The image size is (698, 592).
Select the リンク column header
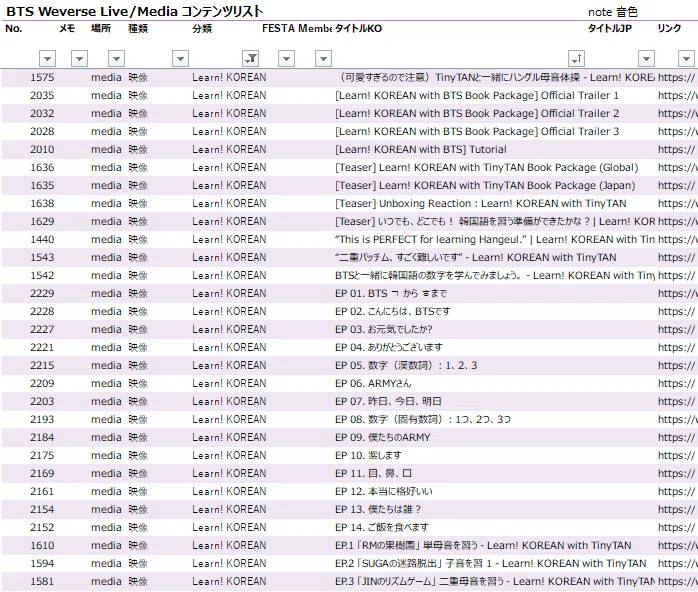pyautogui.click(x=669, y=28)
